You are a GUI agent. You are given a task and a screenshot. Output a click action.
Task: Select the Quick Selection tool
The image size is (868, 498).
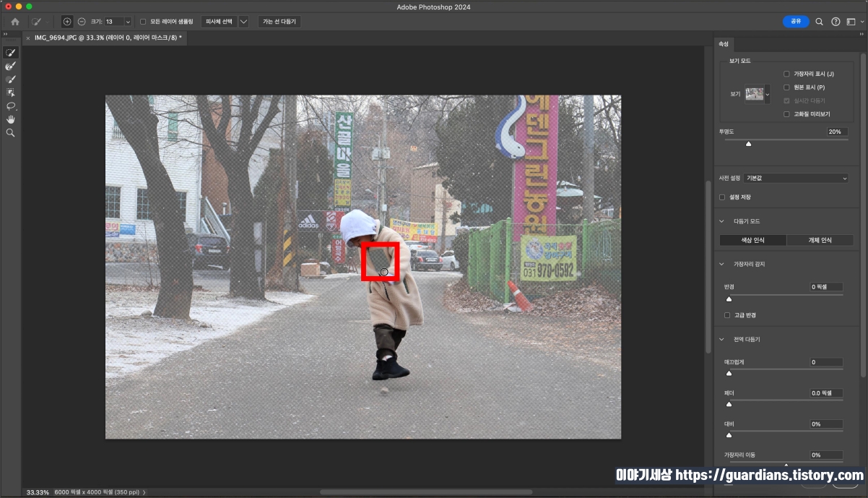coord(11,53)
